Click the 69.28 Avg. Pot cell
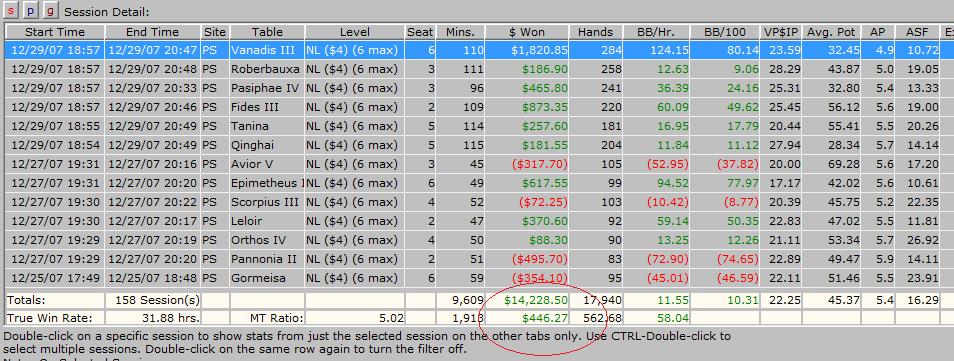The height and width of the screenshot is (361, 954). pyautogui.click(x=831, y=164)
